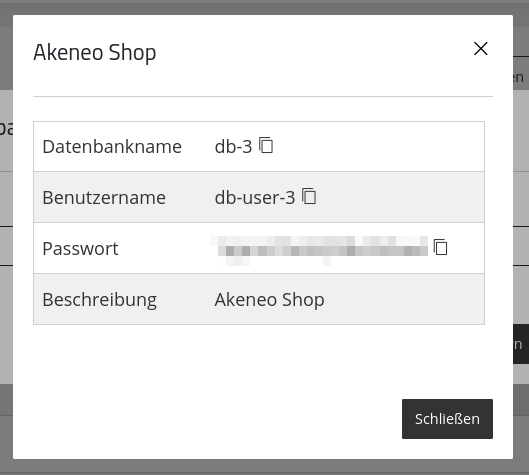
Task: Select the db-user-3 username value
Action: (255, 197)
